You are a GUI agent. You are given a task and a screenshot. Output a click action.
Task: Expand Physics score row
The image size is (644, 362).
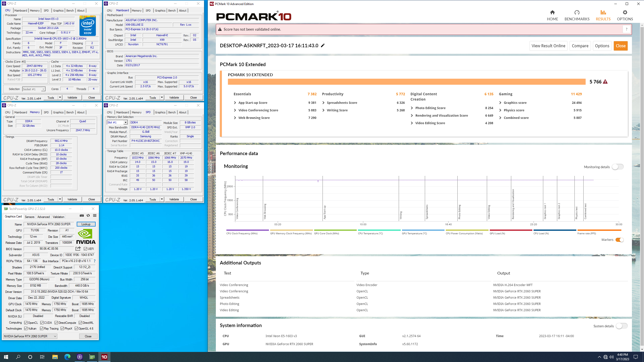point(500,110)
